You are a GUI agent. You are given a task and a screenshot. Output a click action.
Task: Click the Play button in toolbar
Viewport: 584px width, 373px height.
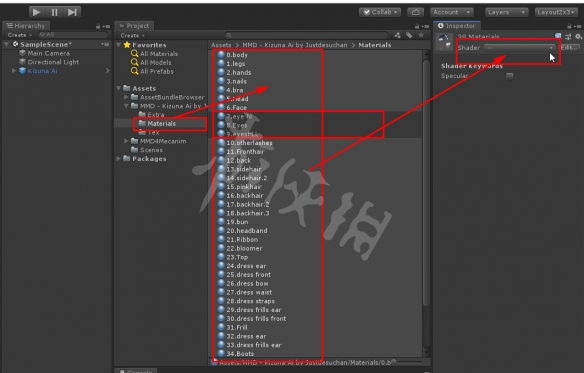tap(36, 12)
